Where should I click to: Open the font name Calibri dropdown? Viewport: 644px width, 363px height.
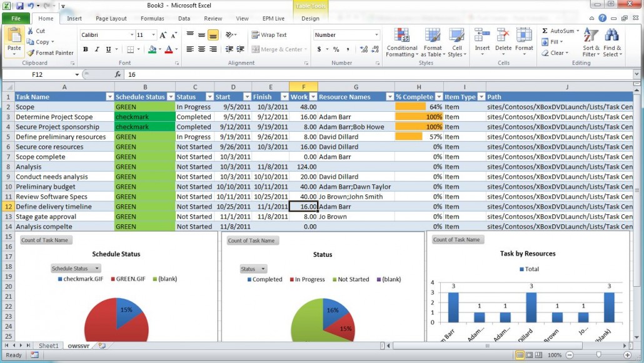tap(132, 35)
